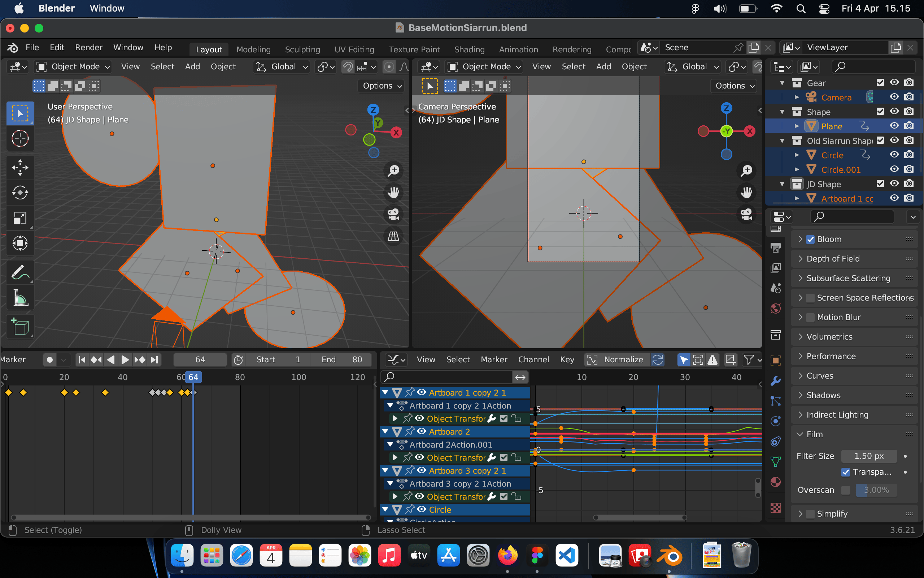Jump to the next keyframe
924x578 pixels.
(x=140, y=360)
